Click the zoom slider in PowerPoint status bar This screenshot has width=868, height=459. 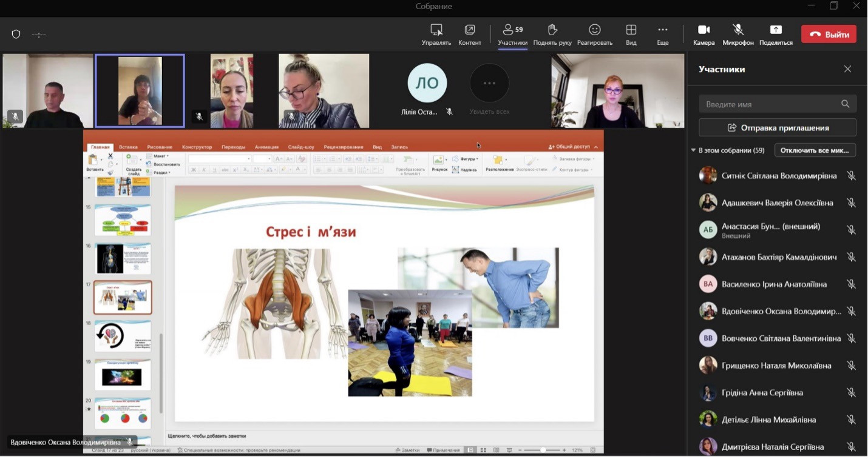(541, 450)
